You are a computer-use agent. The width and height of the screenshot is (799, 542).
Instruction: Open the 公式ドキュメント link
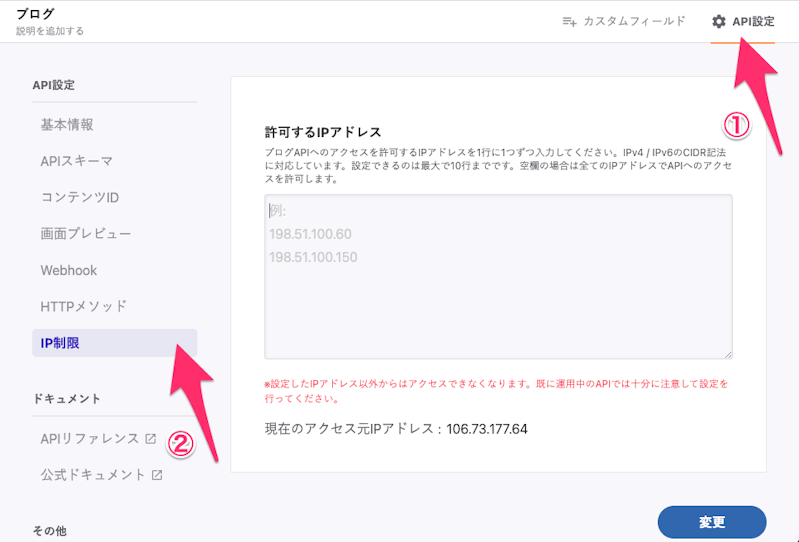[x=93, y=475]
